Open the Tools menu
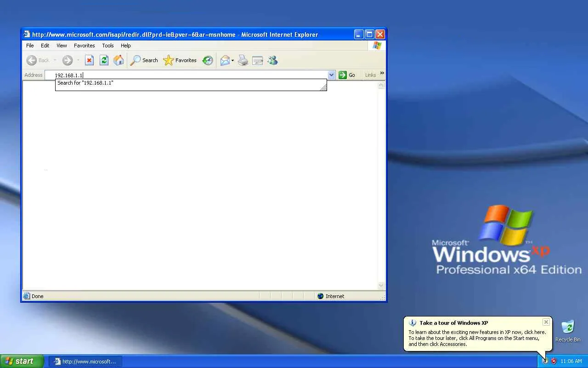The image size is (588, 368). coord(108,46)
